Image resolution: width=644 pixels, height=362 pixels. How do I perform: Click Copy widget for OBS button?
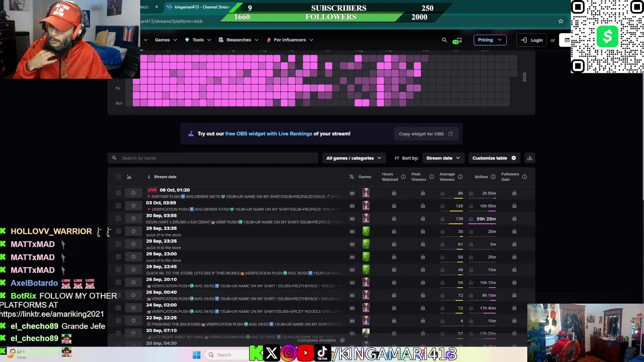point(426,134)
